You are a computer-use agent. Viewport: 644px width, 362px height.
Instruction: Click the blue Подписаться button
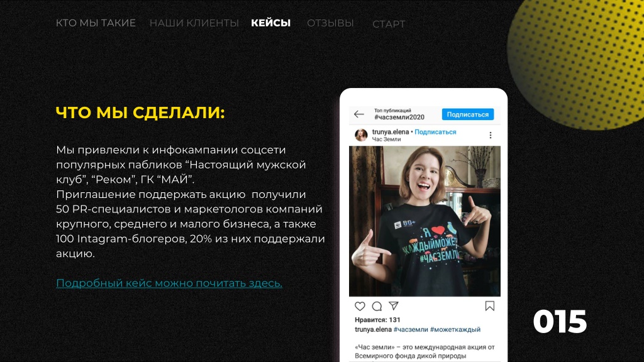click(468, 114)
